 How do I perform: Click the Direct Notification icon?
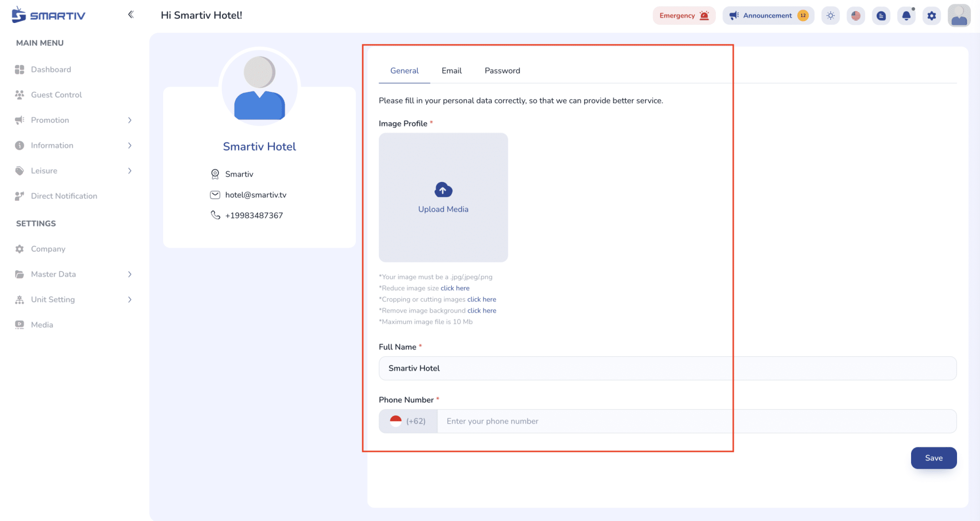(x=20, y=196)
